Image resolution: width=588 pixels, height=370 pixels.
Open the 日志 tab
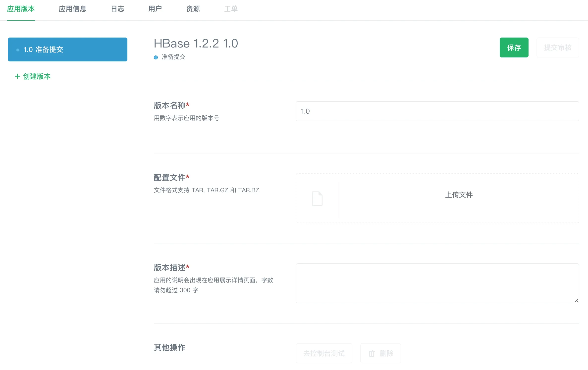click(x=117, y=9)
